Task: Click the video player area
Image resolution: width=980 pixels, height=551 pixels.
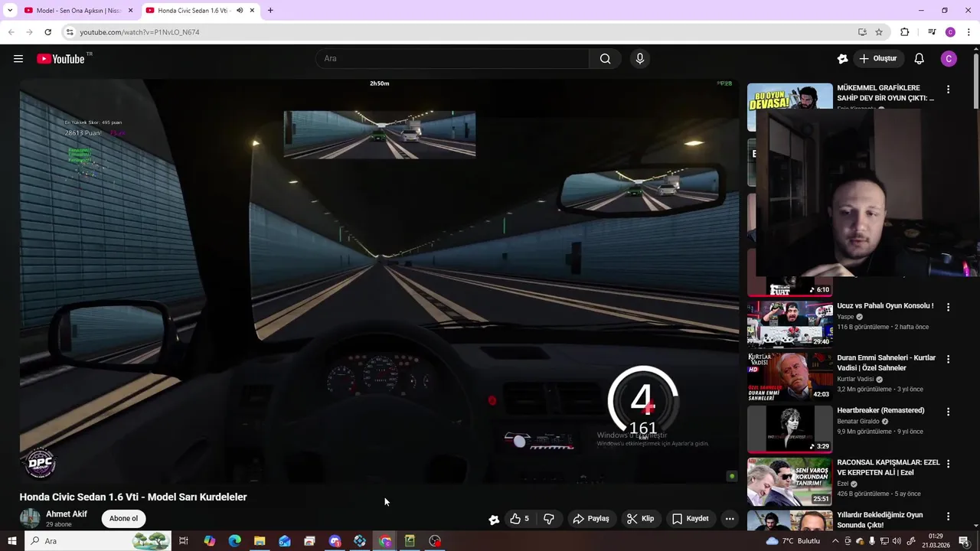Action: 379,281
